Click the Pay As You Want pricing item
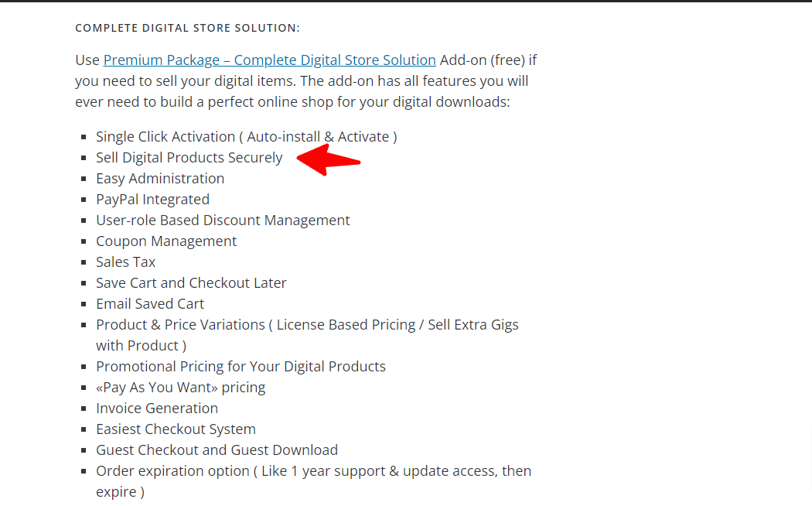The image size is (812, 506). 181,388
